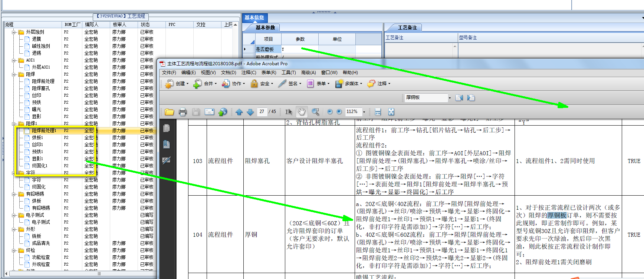The height and width of the screenshot is (279, 644).
Task: Click the fit one full page icon
Action: point(391,112)
